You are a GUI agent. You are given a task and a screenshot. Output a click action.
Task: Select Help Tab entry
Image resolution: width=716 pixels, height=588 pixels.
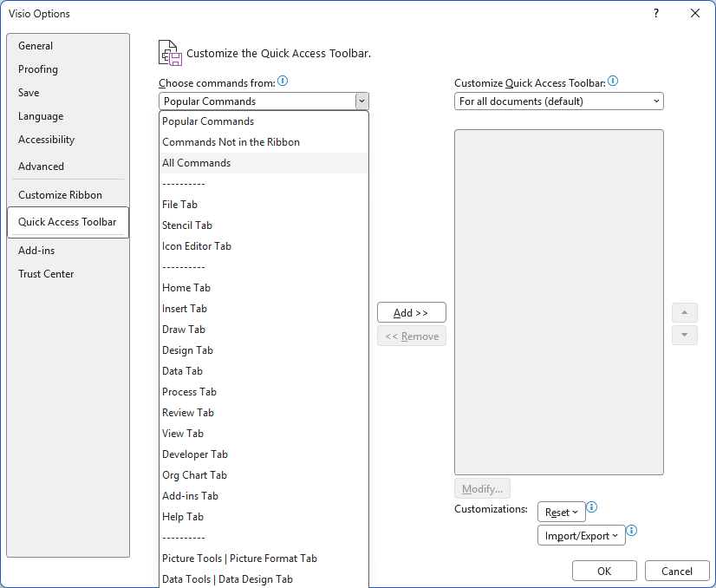[x=264, y=517]
